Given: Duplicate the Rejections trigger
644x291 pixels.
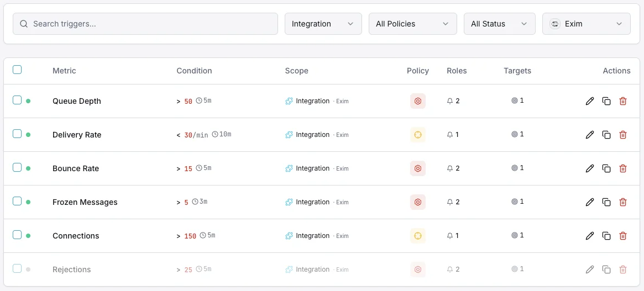Looking at the screenshot, I should point(606,269).
